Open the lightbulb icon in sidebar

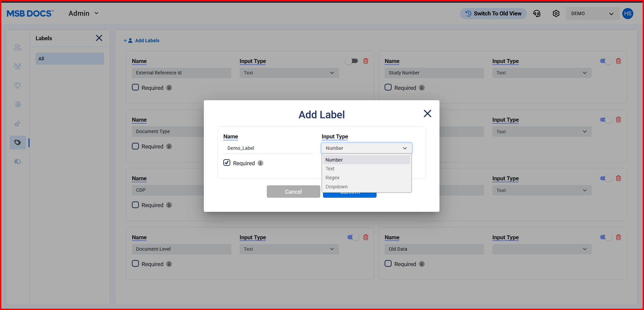point(18,85)
